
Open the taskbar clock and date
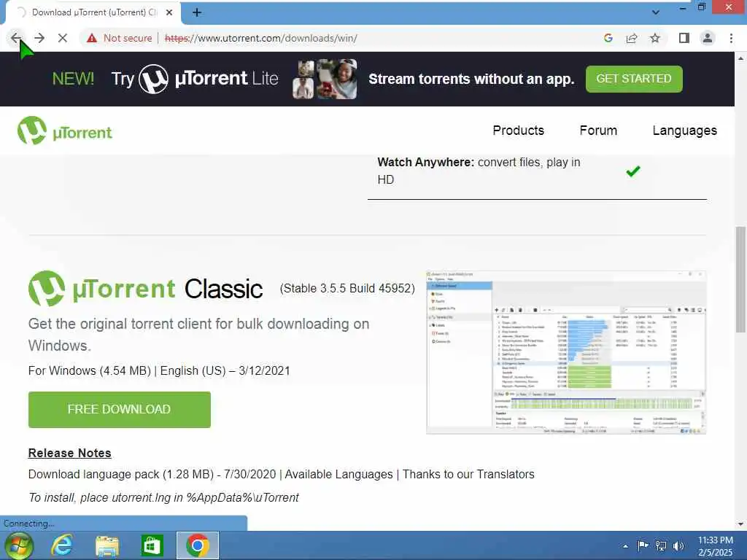[x=715, y=546]
